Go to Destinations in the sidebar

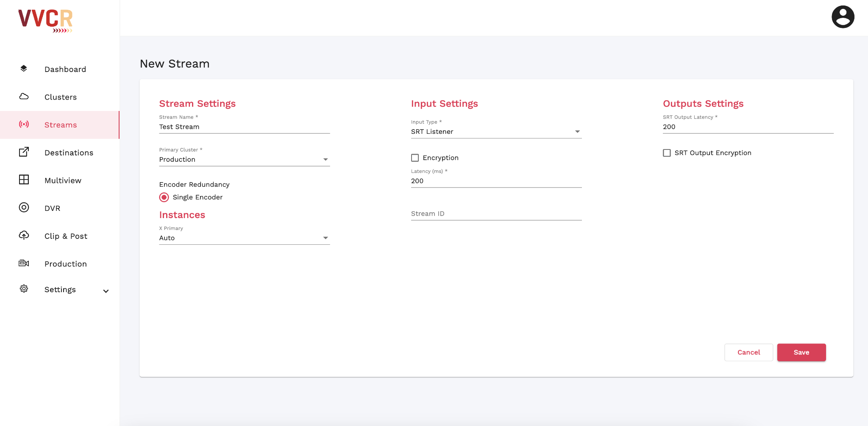click(x=69, y=153)
